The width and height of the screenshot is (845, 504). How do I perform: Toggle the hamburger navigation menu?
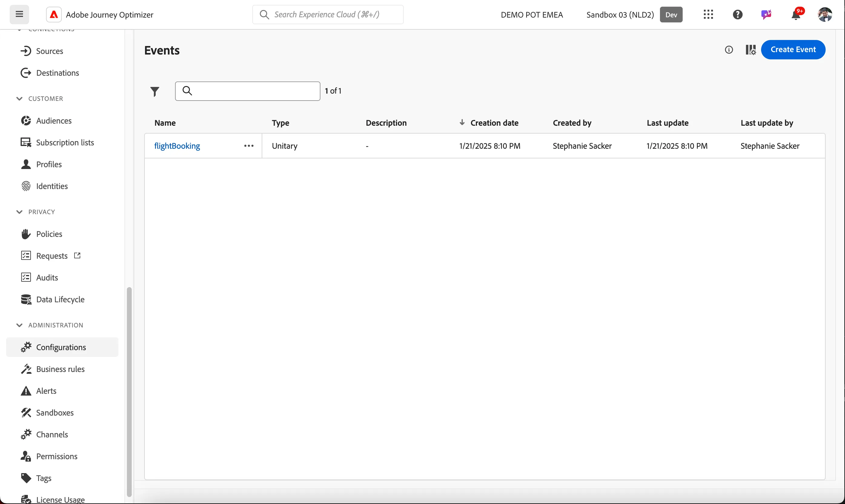19,14
